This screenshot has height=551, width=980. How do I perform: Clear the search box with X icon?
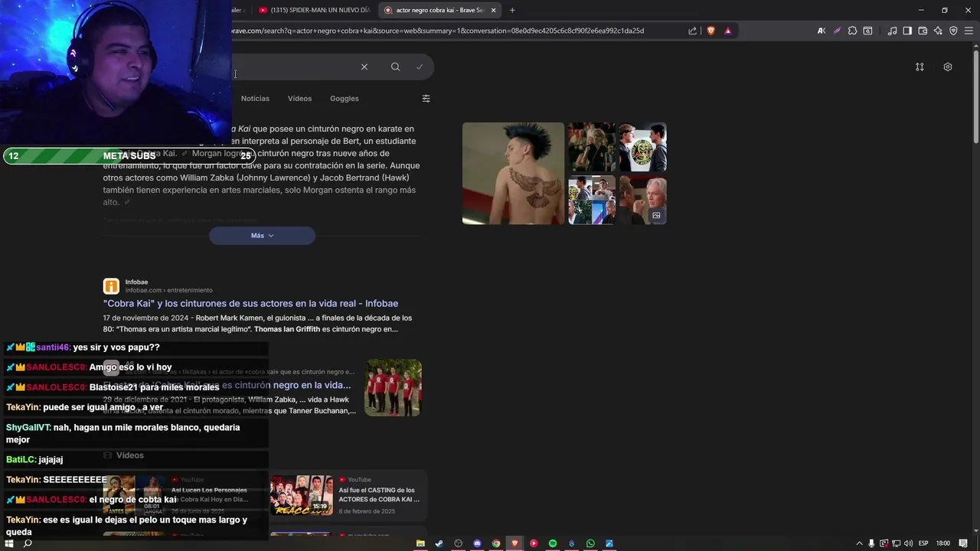tap(364, 67)
